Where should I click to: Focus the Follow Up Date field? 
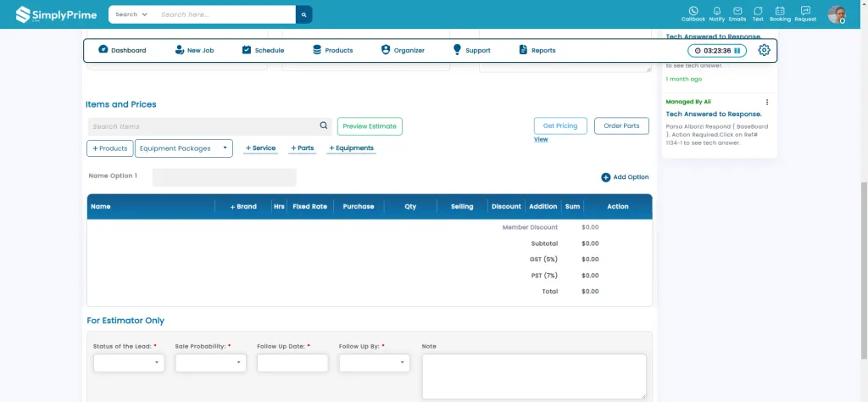pyautogui.click(x=292, y=363)
